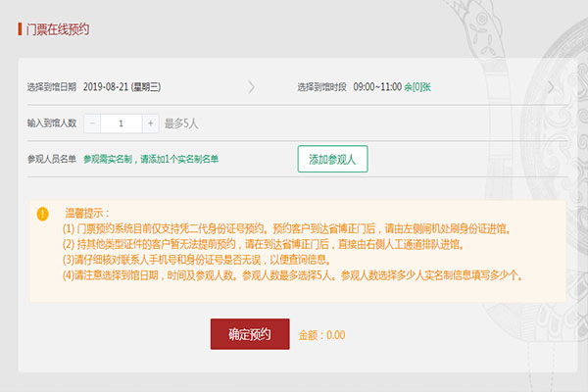Click the red 确定预约 button
This screenshot has height=392, width=588.
point(250,334)
